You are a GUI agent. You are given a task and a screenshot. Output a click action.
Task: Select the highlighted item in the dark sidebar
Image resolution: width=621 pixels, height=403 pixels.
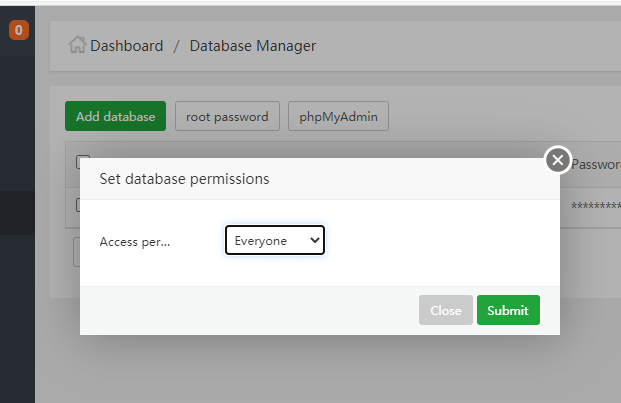[17, 213]
